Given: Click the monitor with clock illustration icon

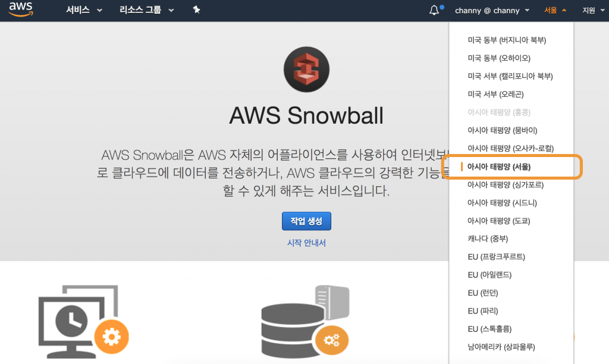Looking at the screenshot, I should pyautogui.click(x=83, y=322).
